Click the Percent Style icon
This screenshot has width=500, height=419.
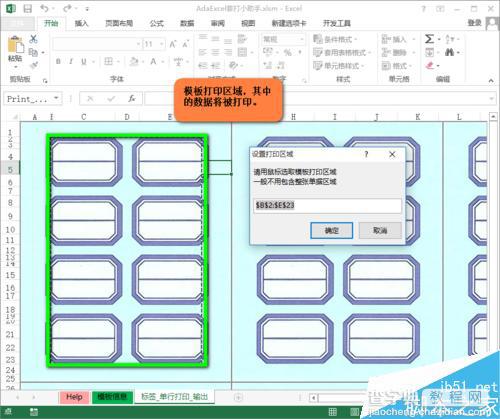(287, 52)
